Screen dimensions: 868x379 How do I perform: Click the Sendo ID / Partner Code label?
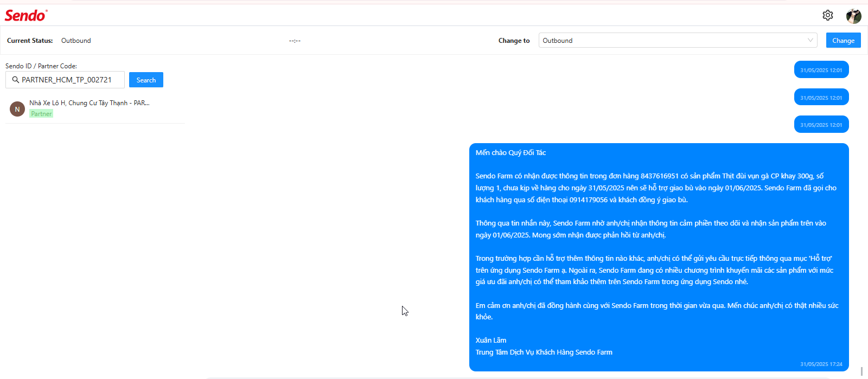[41, 66]
